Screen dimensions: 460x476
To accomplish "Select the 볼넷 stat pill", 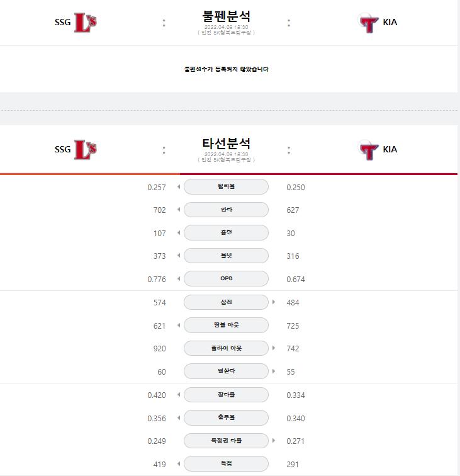I will point(226,256).
